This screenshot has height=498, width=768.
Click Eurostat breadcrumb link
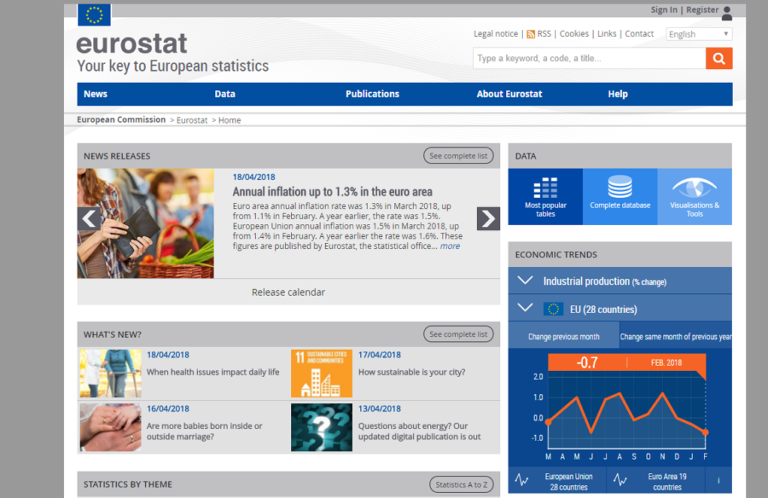[x=192, y=120]
